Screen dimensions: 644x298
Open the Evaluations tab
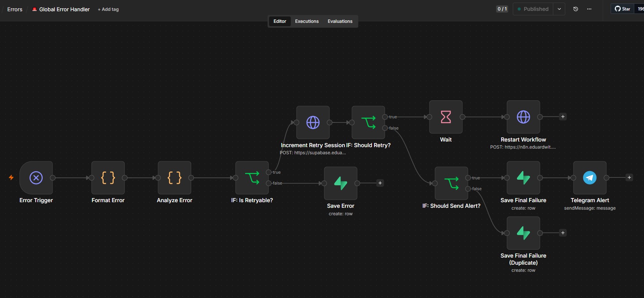point(340,21)
